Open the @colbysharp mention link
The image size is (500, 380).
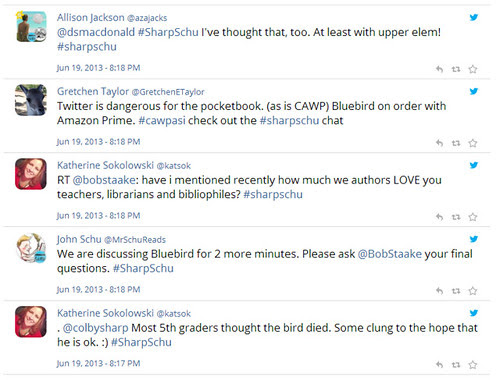coord(95,328)
